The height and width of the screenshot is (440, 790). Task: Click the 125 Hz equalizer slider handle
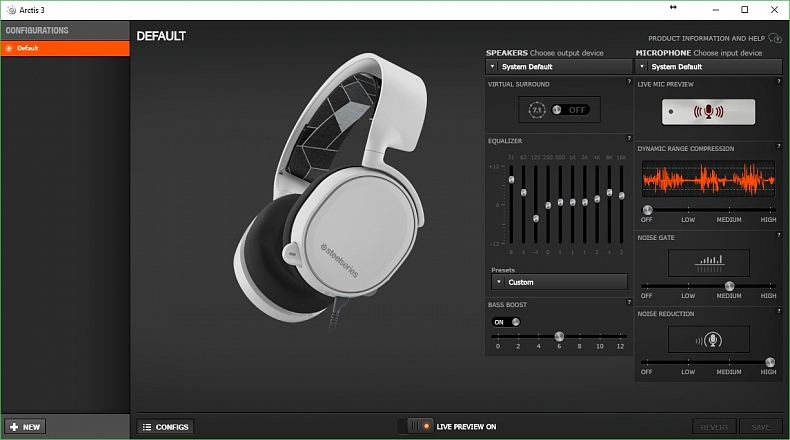point(536,219)
